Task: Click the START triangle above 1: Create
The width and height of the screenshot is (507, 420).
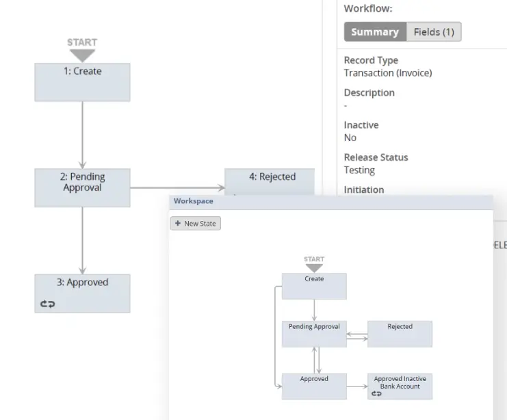Action: (82, 55)
